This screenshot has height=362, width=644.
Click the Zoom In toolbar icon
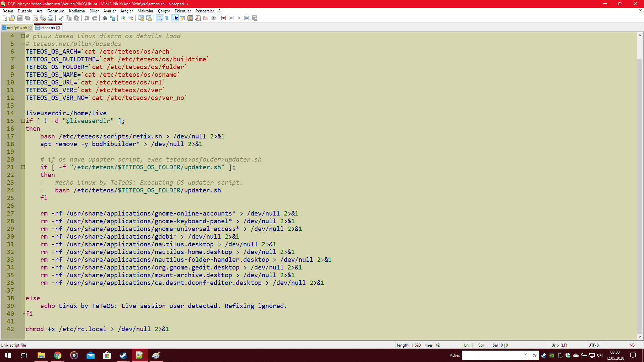click(123, 18)
